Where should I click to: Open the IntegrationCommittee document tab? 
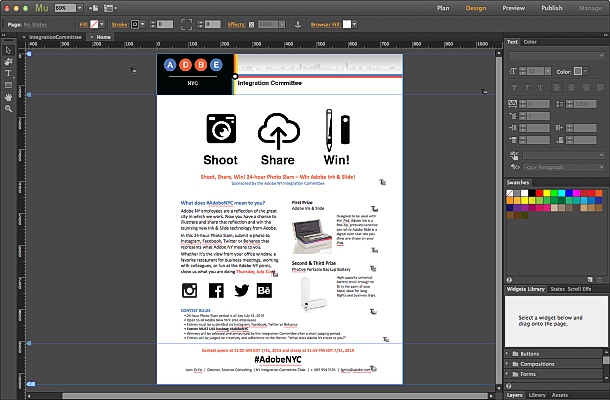[x=55, y=37]
